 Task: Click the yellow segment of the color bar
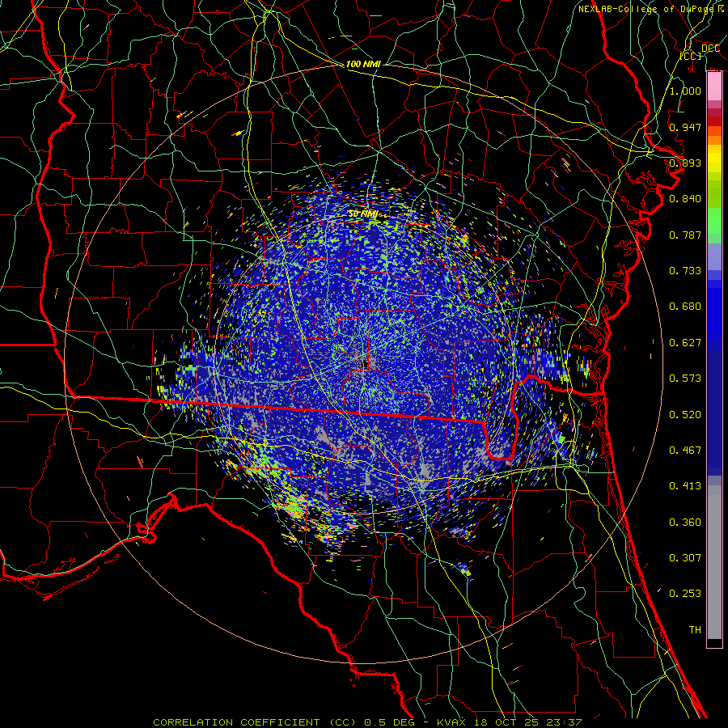714,159
